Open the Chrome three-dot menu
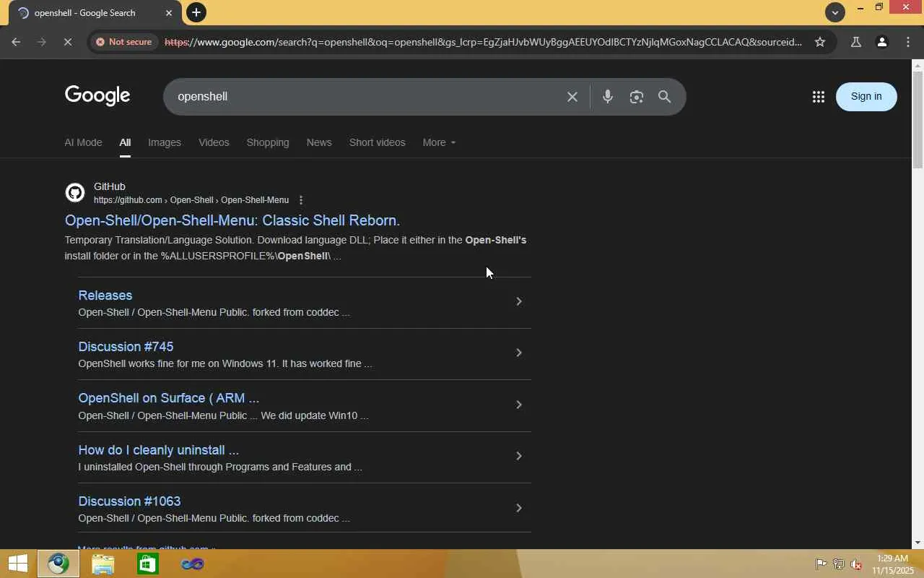924x578 pixels. (908, 42)
